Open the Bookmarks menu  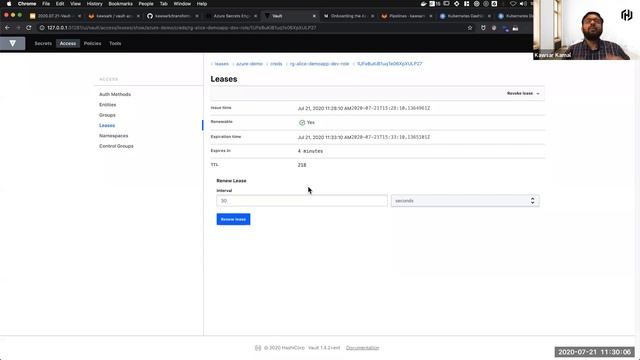pos(120,4)
